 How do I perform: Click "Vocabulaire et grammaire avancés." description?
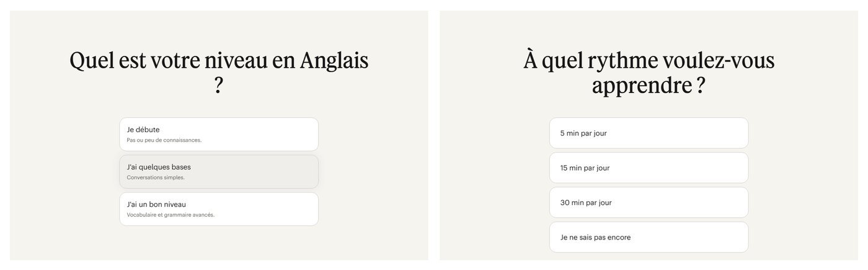coord(170,215)
